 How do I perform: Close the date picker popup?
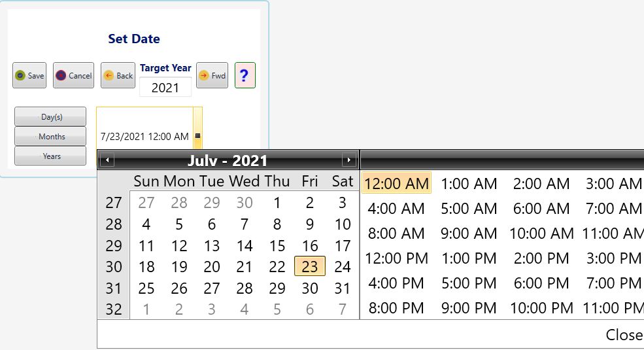(624, 334)
